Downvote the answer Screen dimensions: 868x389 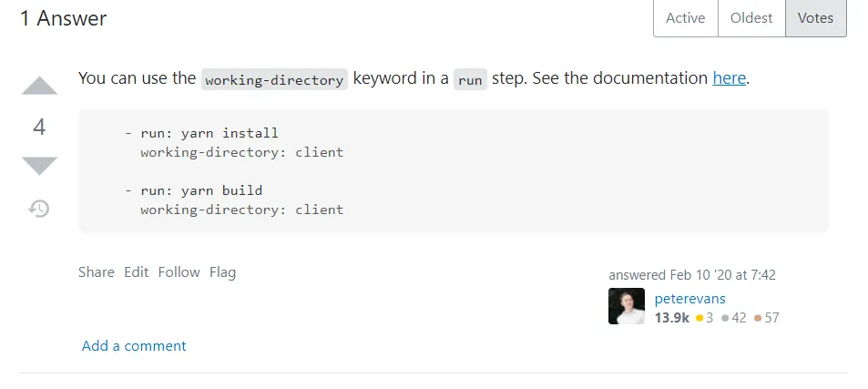tap(39, 165)
